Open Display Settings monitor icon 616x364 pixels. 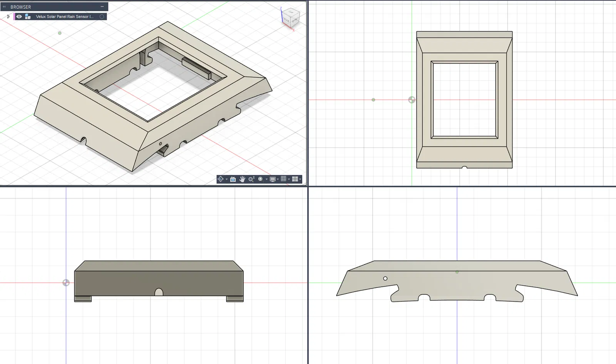coord(273,179)
